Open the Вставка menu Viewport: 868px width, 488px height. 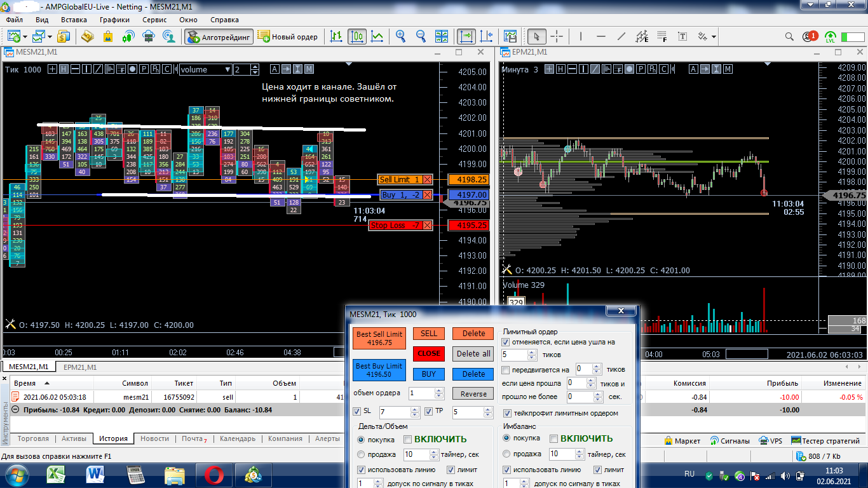(74, 20)
